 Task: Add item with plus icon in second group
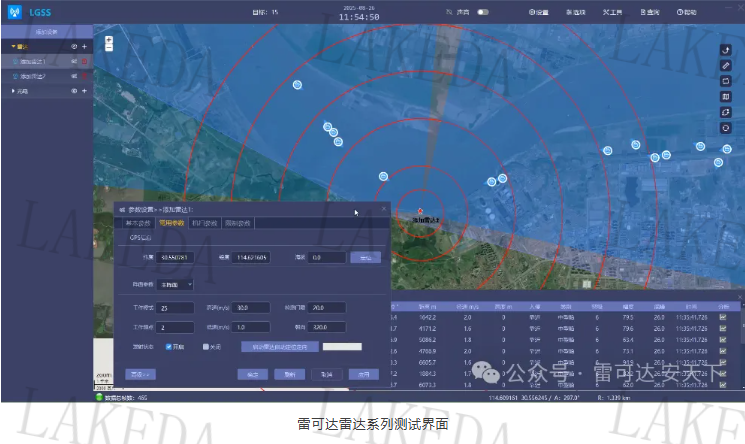tap(85, 91)
